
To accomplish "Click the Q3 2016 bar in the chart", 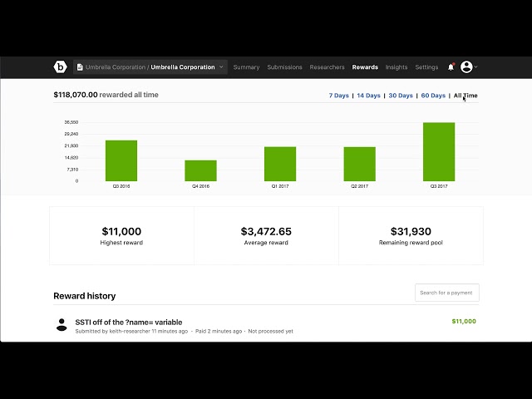I will [121, 160].
